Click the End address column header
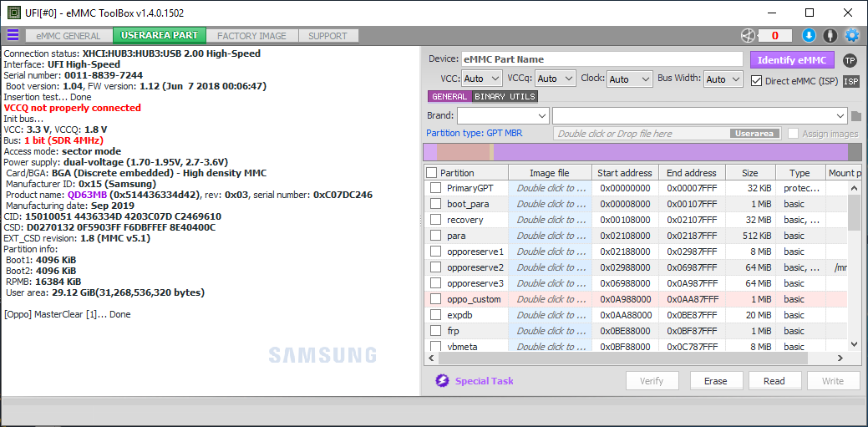This screenshot has width=868, height=427. [692, 173]
